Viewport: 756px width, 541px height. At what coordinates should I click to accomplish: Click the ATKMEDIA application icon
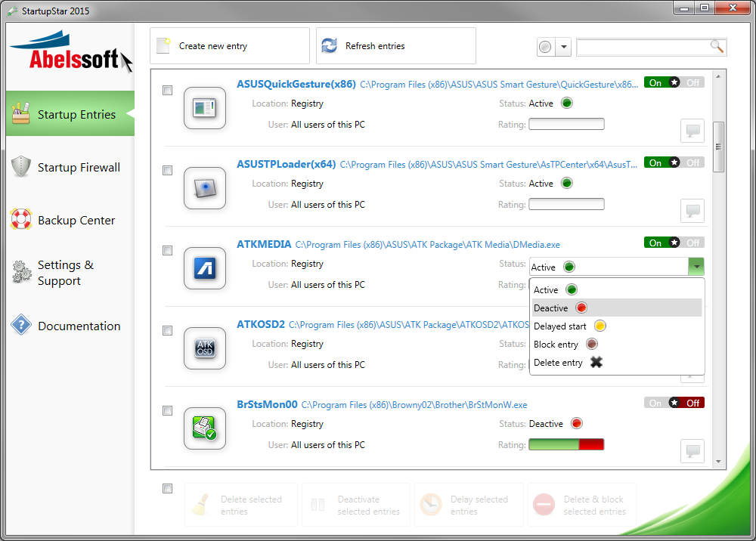tap(205, 268)
